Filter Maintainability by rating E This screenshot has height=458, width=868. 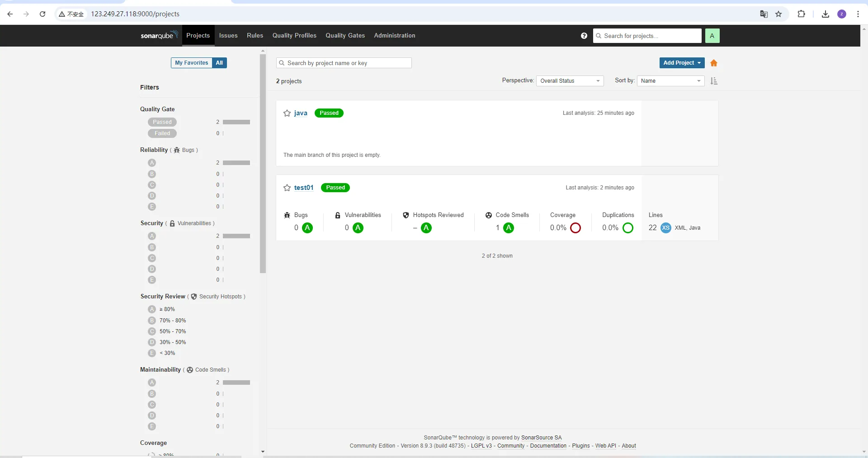point(152,426)
